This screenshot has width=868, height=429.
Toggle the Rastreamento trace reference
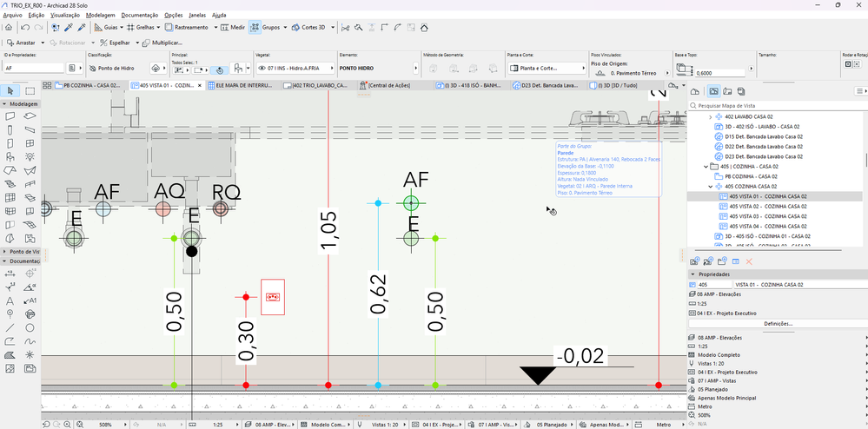[187, 27]
